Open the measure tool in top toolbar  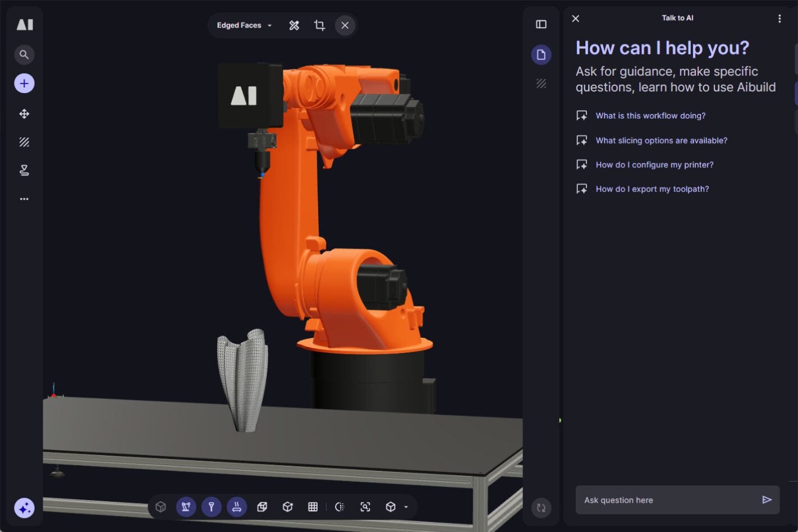294,25
